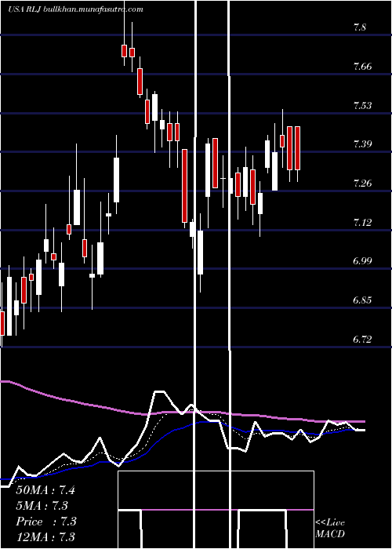The image size is (392, 549).
Task: Click the 7.8 price axis label
Action: click(360, 27)
